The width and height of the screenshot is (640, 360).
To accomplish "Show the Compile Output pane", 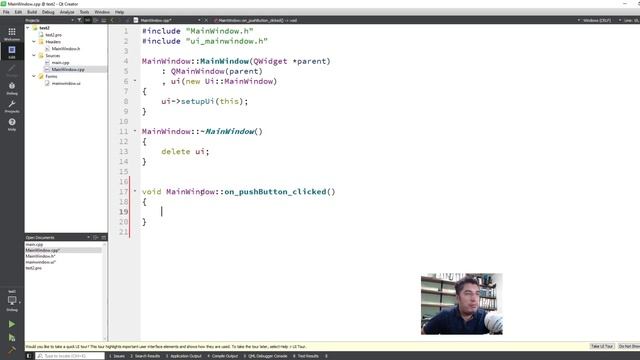I will [223, 356].
